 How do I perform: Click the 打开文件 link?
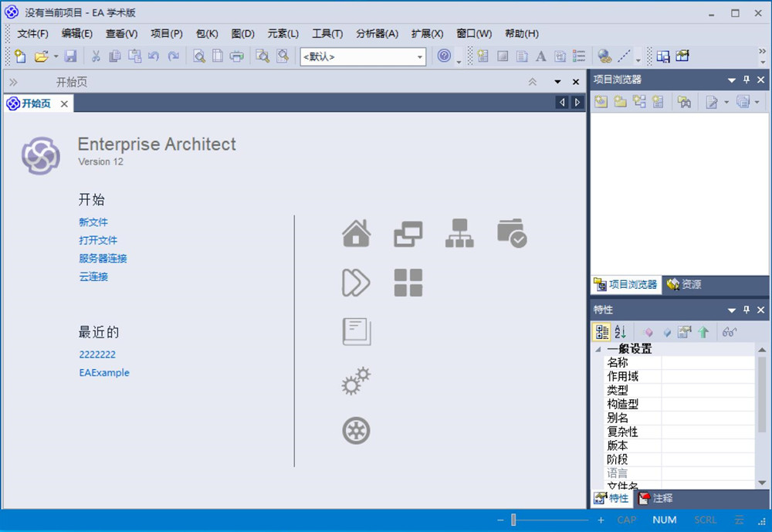click(x=98, y=240)
